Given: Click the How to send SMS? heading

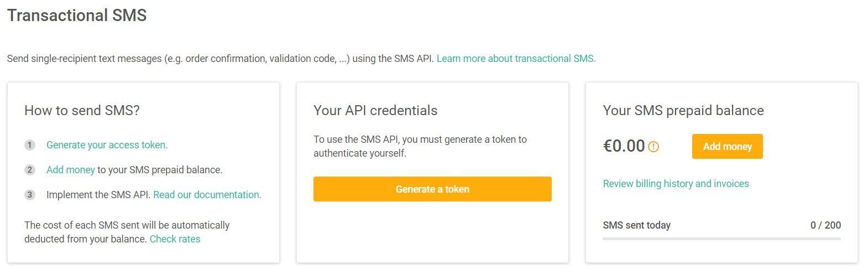Looking at the screenshot, I should click(82, 111).
